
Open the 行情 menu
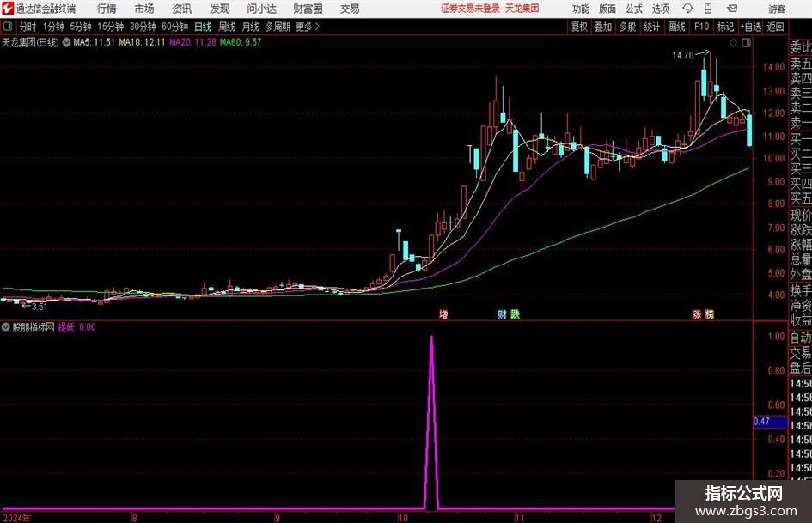click(107, 9)
